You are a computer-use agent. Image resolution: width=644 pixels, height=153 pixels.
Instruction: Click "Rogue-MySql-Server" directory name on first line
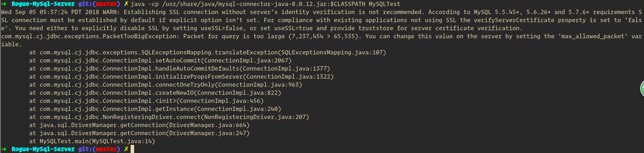[x=43, y=4]
